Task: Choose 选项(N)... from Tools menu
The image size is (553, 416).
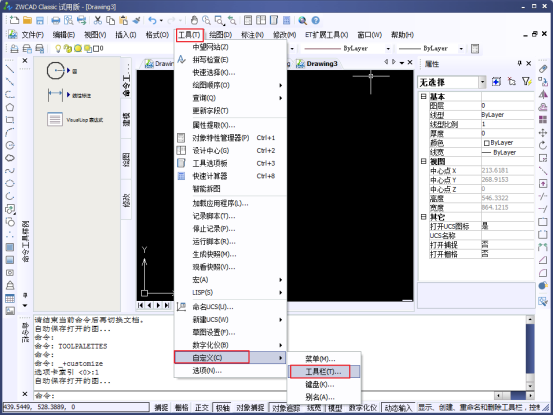Action: point(231,371)
